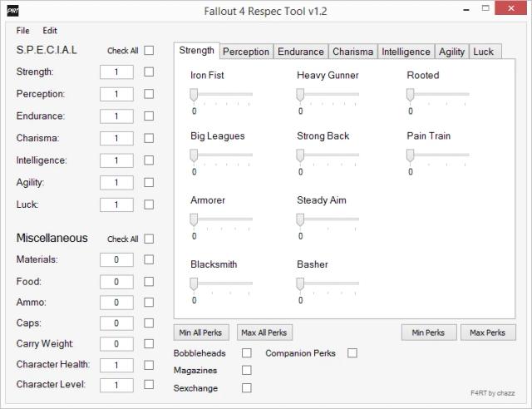Image resolution: width=532 pixels, height=409 pixels.
Task: Check the Food checkbox
Action: click(149, 281)
